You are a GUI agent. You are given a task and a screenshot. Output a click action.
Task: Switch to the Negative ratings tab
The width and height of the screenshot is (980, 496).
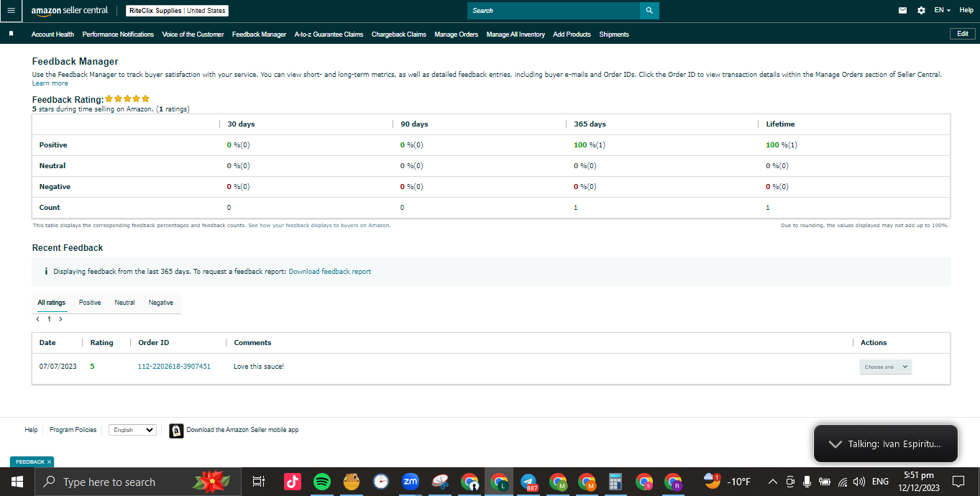(x=161, y=303)
